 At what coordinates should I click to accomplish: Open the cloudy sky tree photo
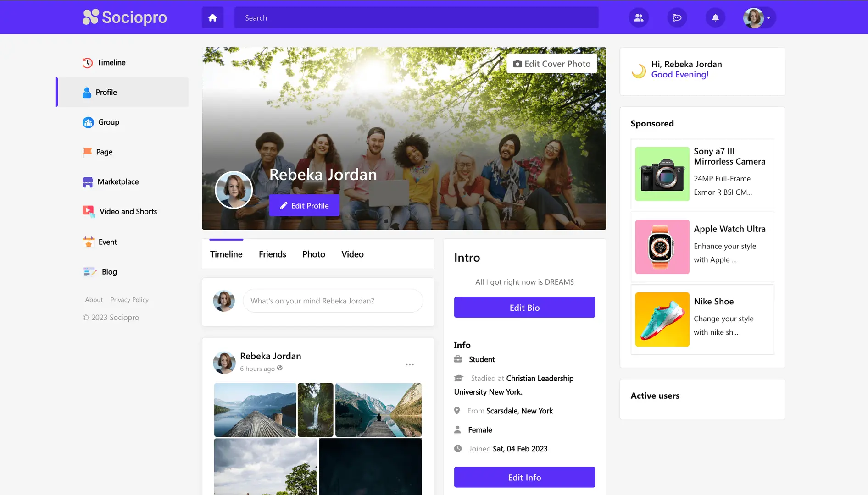click(266, 467)
